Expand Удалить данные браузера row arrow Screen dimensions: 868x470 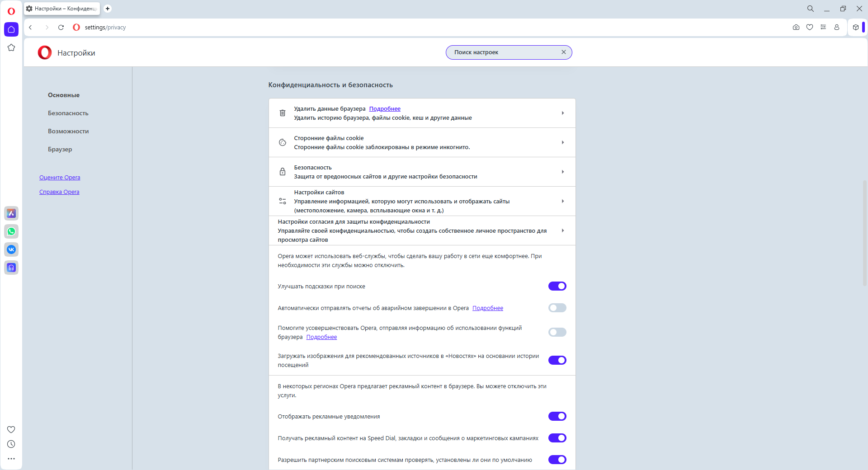(563, 113)
